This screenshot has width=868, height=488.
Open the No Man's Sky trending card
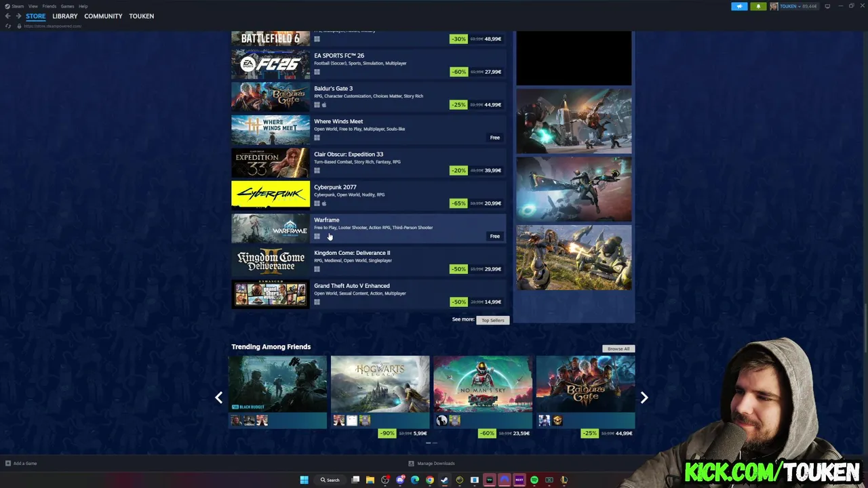point(483,392)
